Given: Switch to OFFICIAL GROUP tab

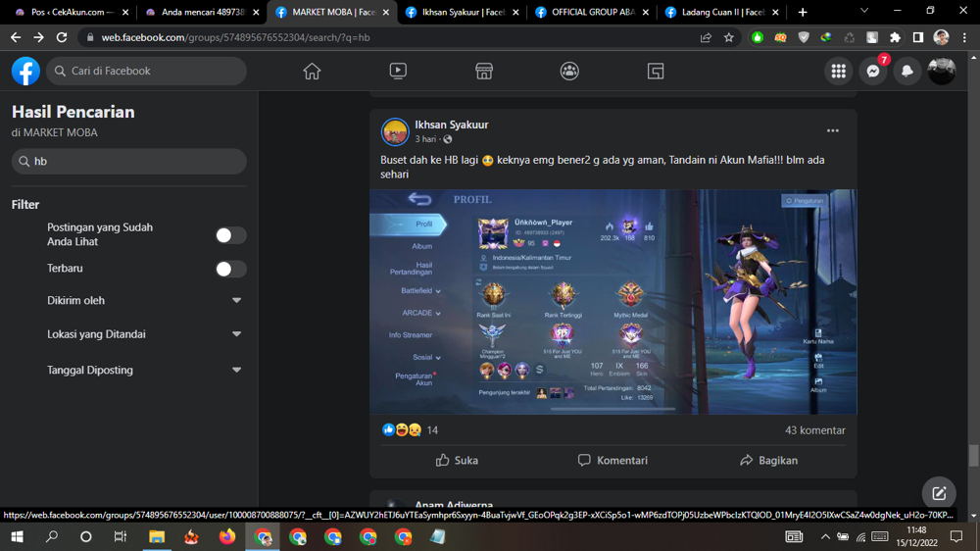Looking at the screenshot, I should pyautogui.click(x=591, y=12).
